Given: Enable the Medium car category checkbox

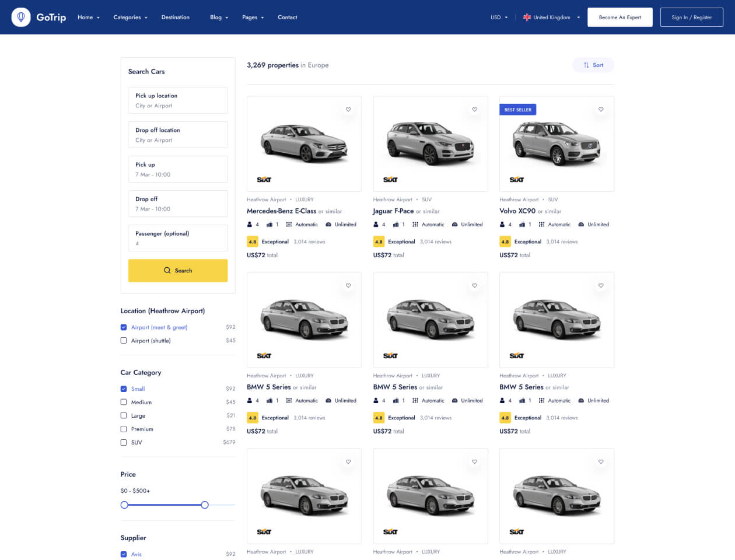Looking at the screenshot, I should tap(124, 402).
